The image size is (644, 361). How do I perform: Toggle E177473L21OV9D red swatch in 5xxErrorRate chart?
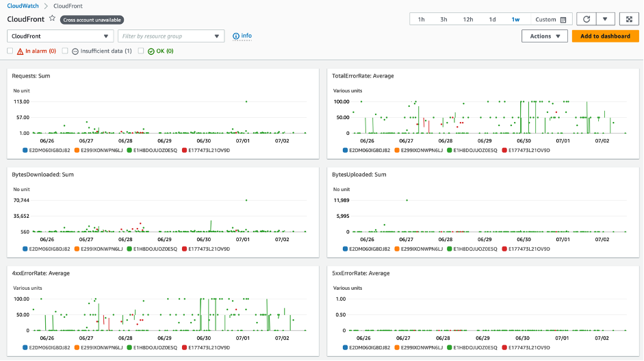(504, 348)
